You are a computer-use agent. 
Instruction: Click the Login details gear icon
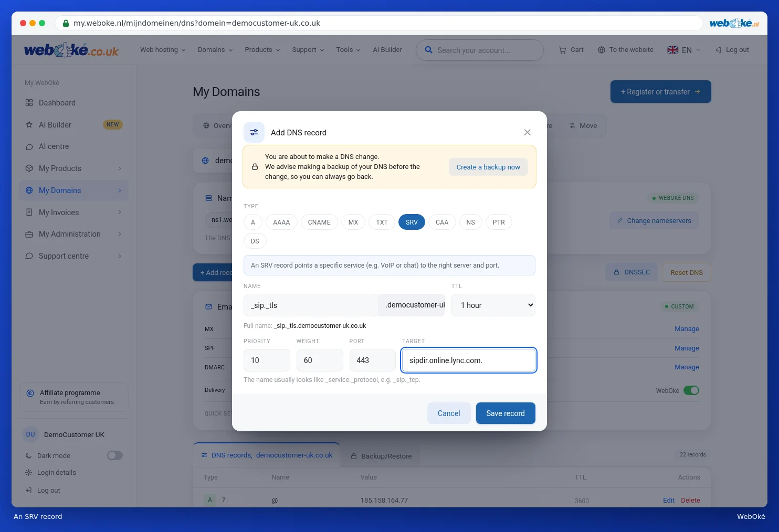[x=29, y=473]
